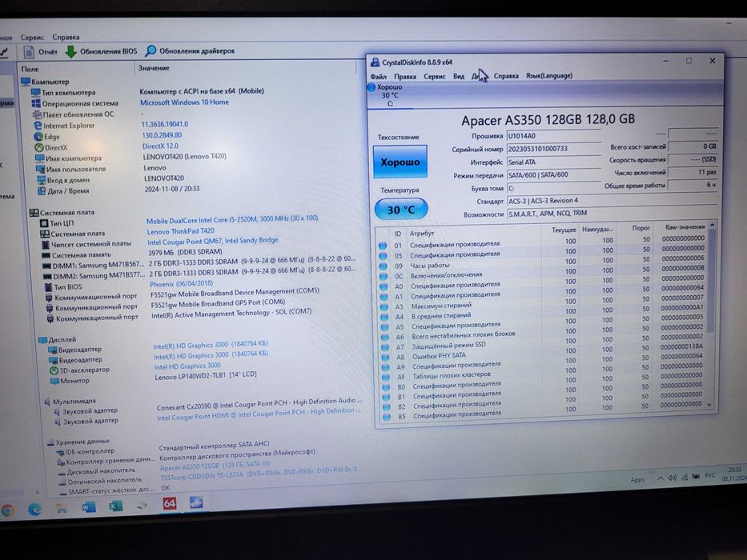This screenshot has height=560, width=747.
Task: Click the Edge icon in field list
Action: (38, 137)
